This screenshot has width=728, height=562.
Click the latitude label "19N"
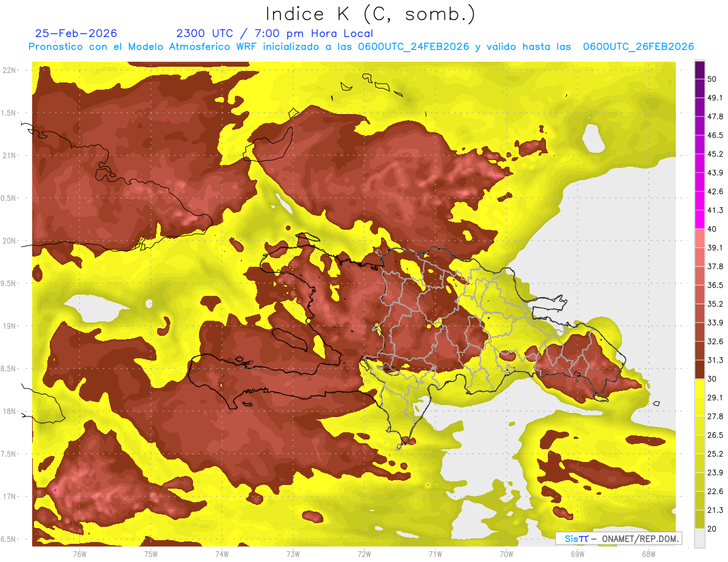pyautogui.click(x=8, y=326)
